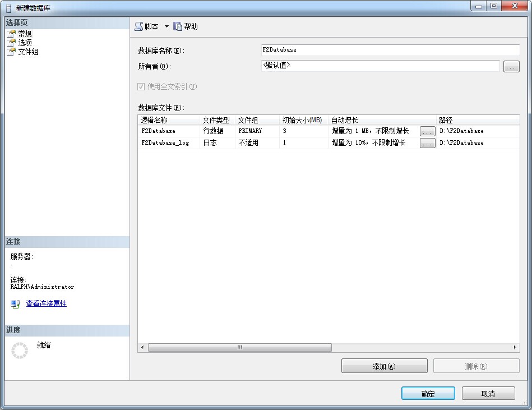The width and height of the screenshot is (532, 410).
Task: Click the 帮助 help icon
Action: point(178,26)
